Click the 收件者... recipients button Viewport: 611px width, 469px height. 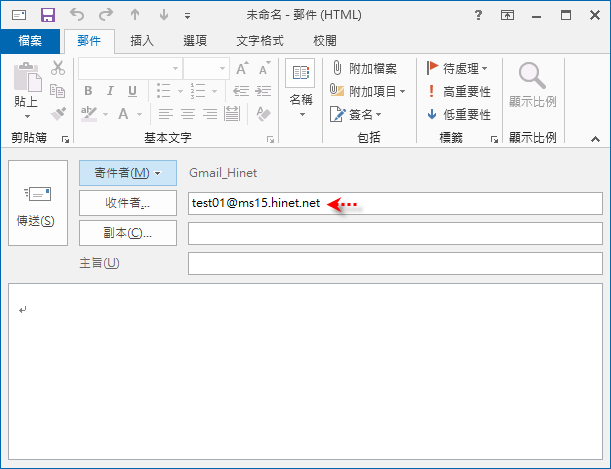(x=128, y=203)
